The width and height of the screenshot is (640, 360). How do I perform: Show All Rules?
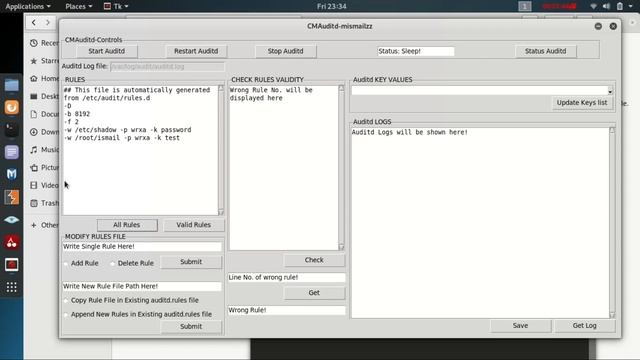127,225
